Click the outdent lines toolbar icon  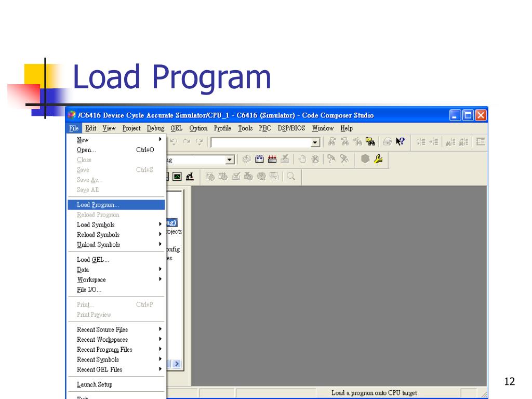[434, 141]
